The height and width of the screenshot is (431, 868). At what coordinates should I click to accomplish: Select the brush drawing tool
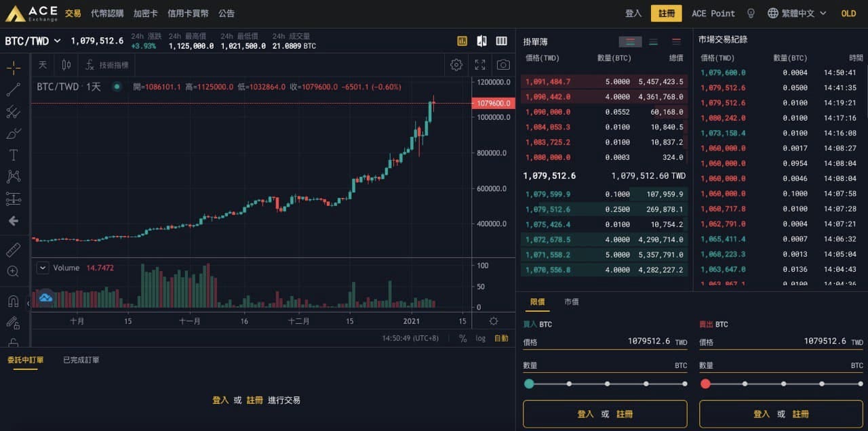(14, 134)
